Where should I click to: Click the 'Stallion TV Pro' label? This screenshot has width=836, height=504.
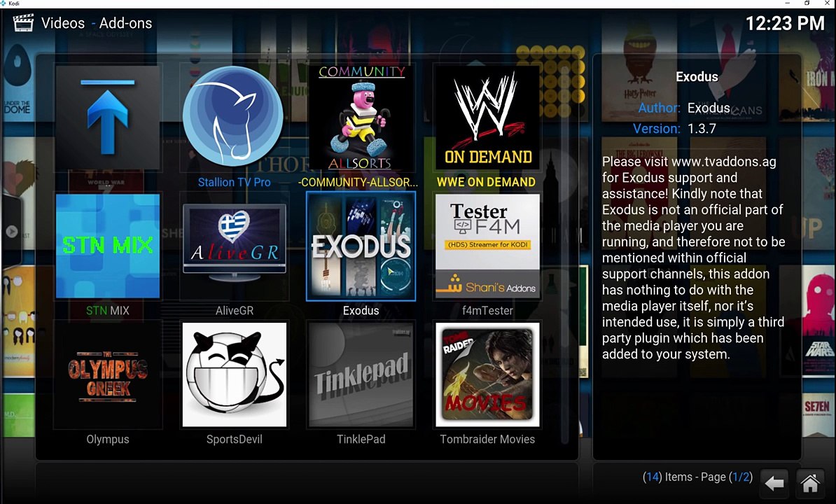[x=234, y=182]
